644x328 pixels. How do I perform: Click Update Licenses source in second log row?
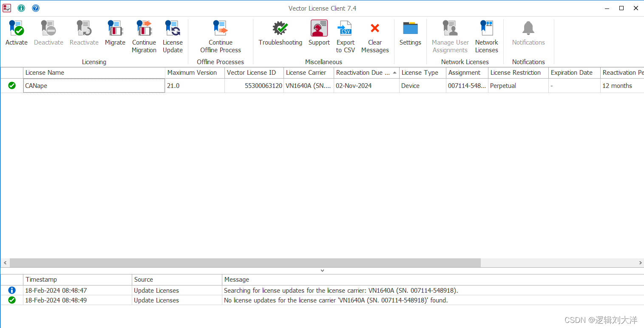pos(156,300)
